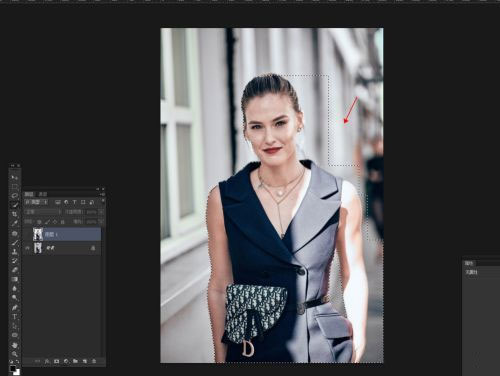This screenshot has height=376, width=500.
Task: Filter layers by shape type
Action: (x=83, y=202)
